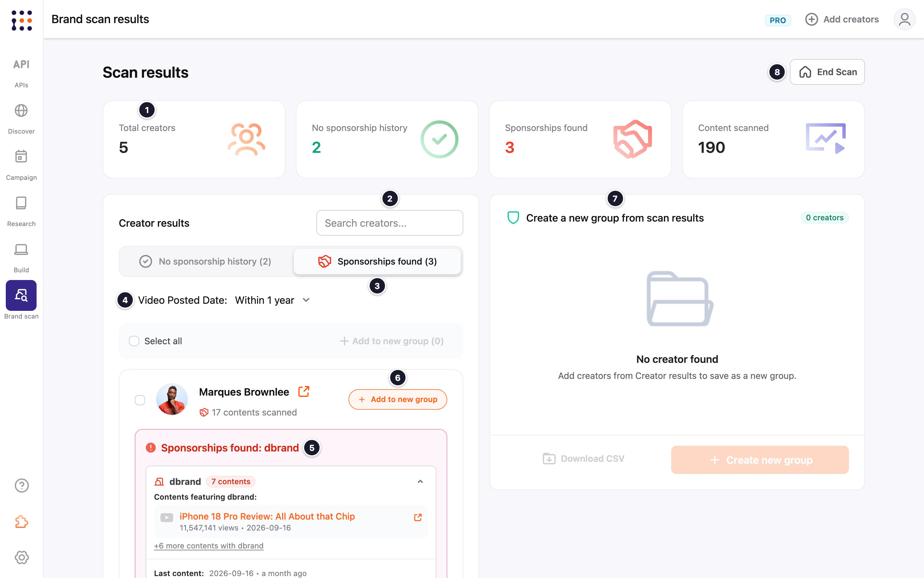Switch to No sponsorship history tab

point(206,261)
